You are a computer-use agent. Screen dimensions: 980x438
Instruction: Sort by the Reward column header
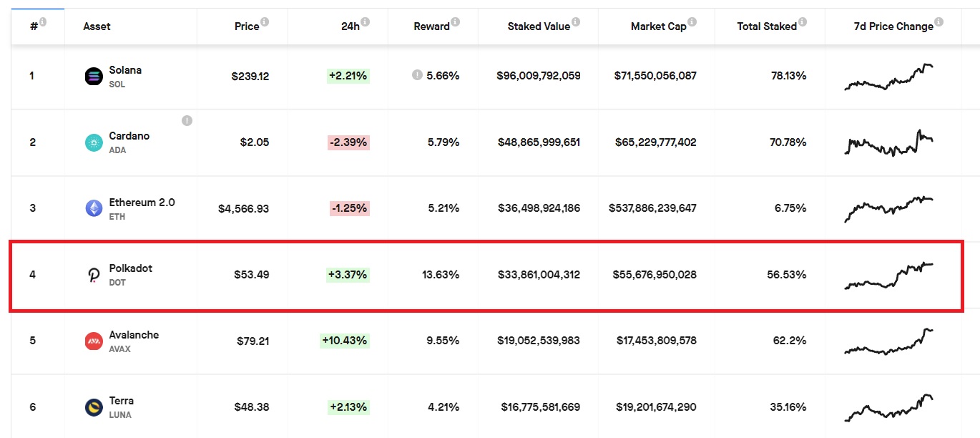[431, 26]
